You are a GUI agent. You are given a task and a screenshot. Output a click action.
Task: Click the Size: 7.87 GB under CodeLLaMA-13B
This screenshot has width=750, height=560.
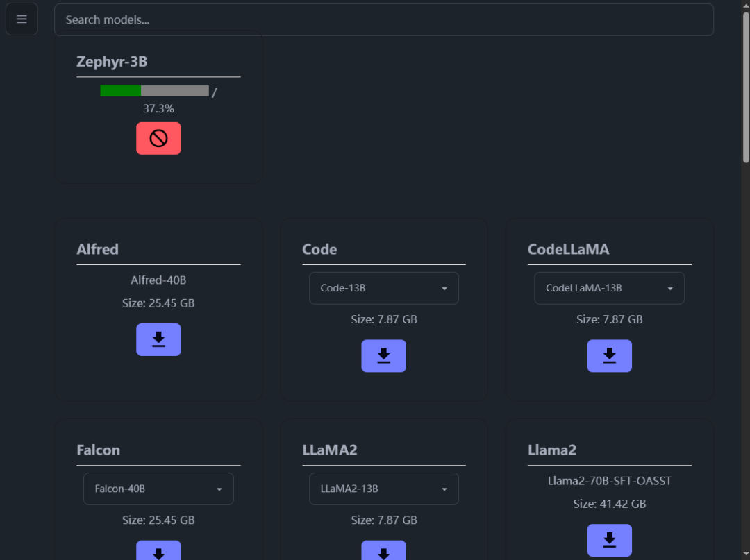coord(610,319)
